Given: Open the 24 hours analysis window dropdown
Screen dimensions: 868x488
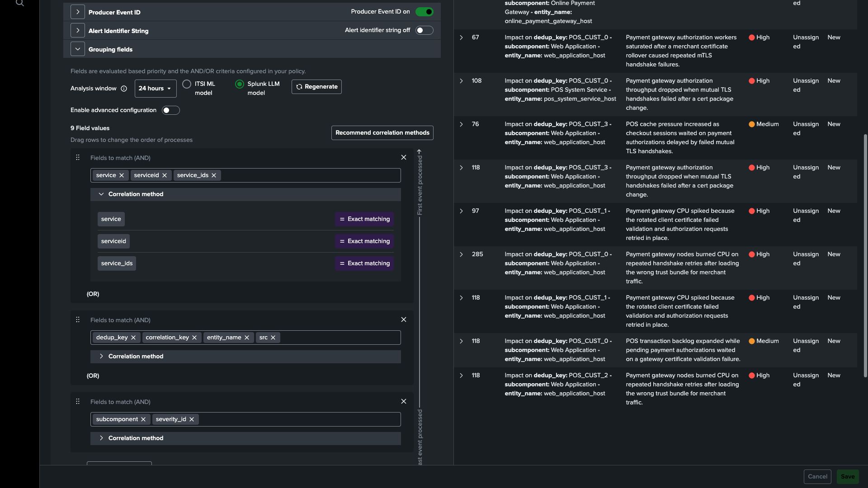Looking at the screenshot, I should click(156, 89).
